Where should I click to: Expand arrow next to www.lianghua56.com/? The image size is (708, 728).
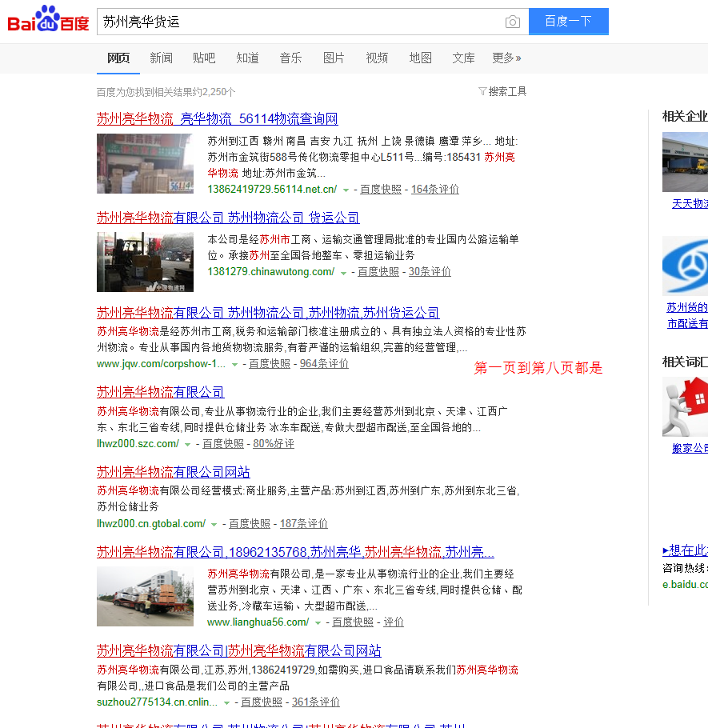[x=318, y=622]
